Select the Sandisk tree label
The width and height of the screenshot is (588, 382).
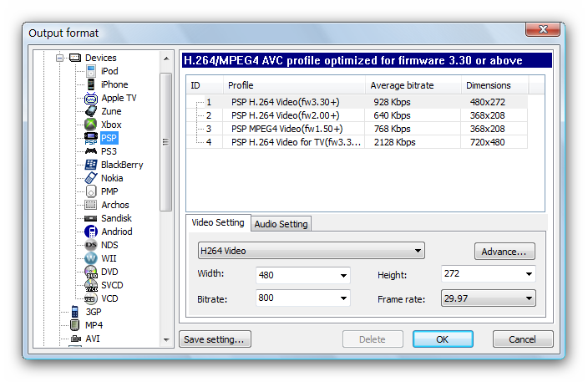116,218
